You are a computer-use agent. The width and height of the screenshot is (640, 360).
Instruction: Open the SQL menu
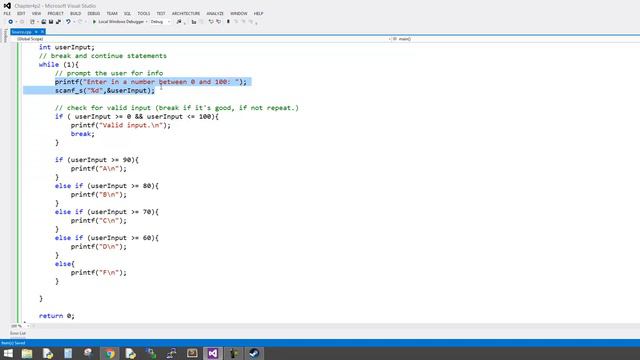tap(127, 13)
